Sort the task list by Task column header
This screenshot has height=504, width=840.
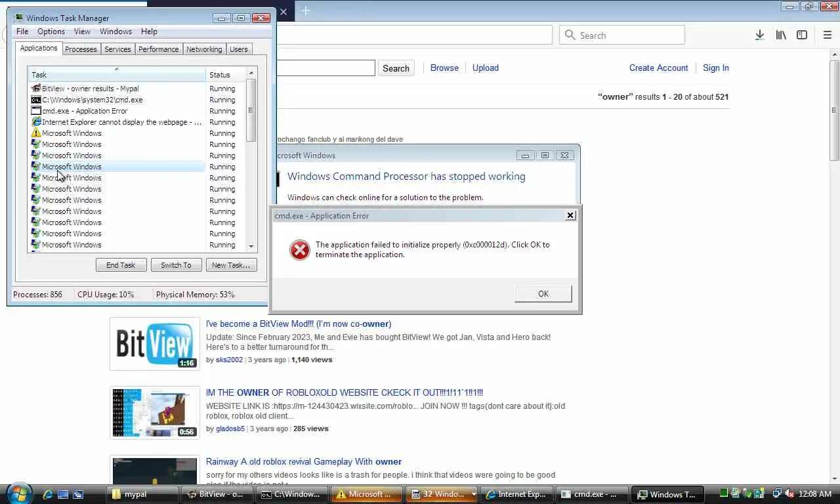[117, 74]
